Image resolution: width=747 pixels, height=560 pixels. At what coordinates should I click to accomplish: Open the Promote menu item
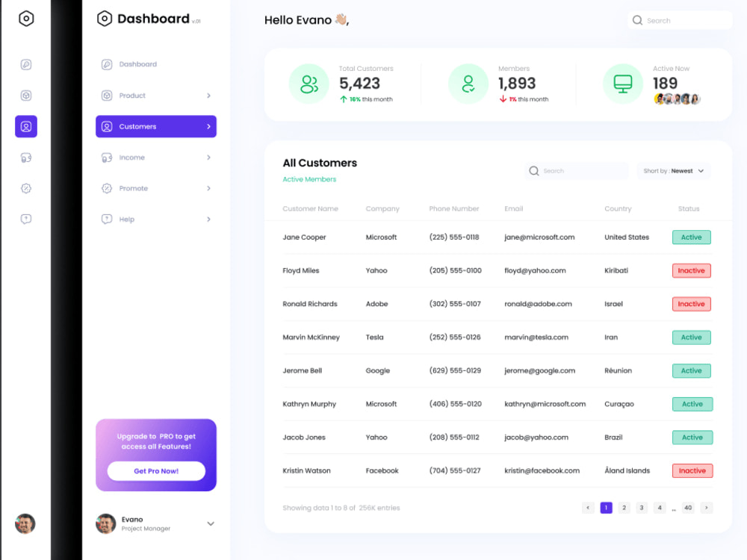(x=156, y=188)
